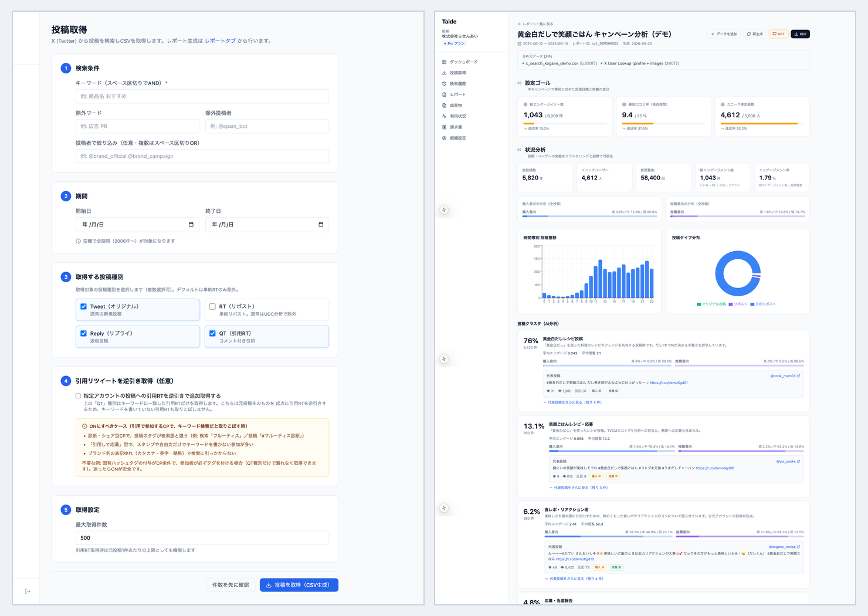This screenshot has height=616, width=868.
Task: Open the 請求書 menu item
Action: click(x=456, y=127)
